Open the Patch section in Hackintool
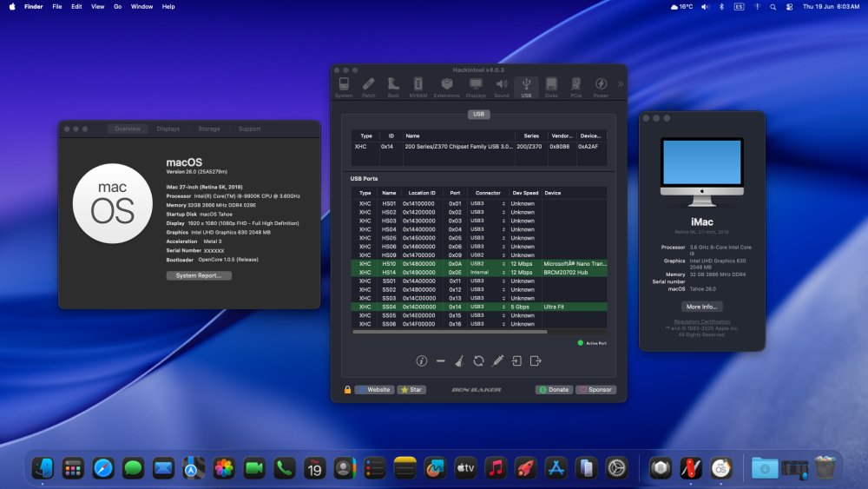Viewport: 868px width, 489px height. tap(369, 88)
